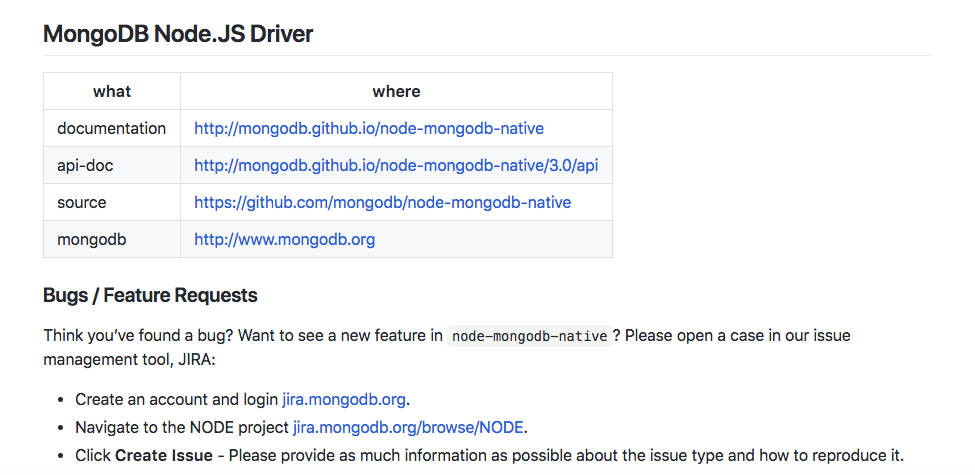The width and height of the screenshot is (975, 475).
Task: Click the 'Create an account and login' text
Action: [176, 399]
